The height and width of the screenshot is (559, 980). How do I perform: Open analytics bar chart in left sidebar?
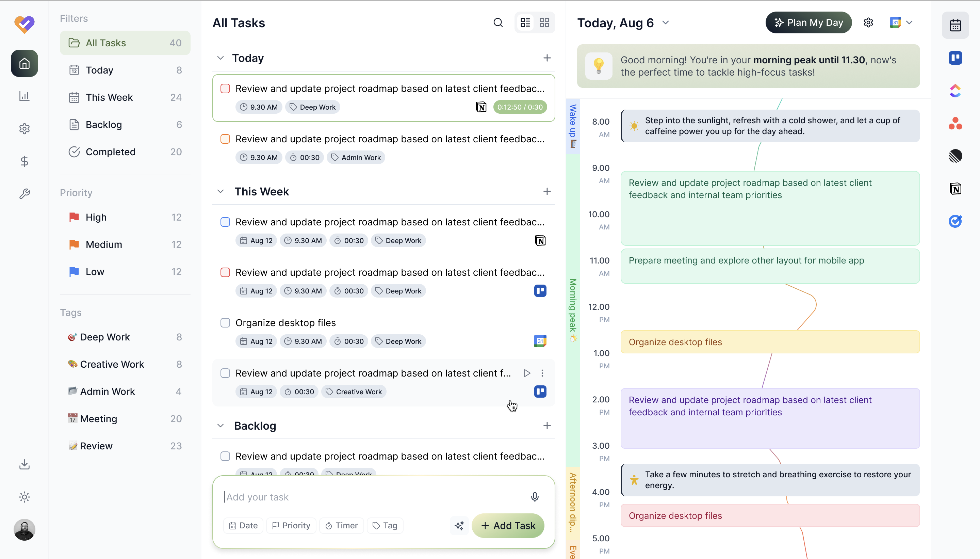click(24, 96)
